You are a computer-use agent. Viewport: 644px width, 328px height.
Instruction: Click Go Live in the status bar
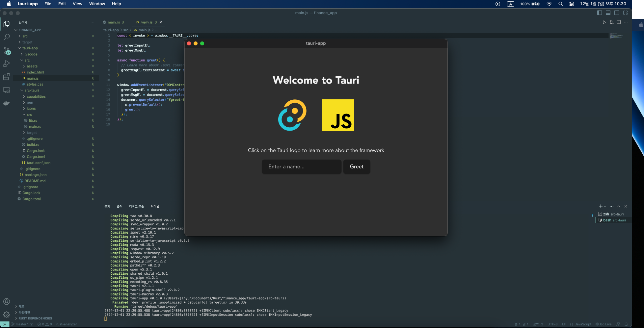pyautogui.click(x=604, y=324)
